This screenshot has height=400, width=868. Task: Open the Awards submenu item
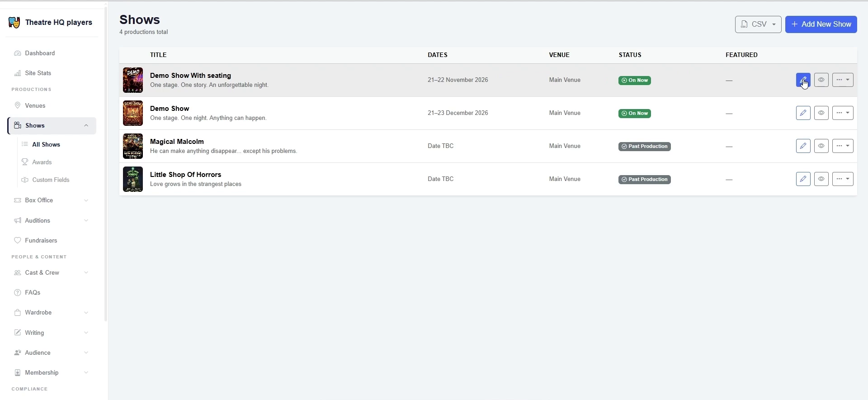(x=42, y=162)
